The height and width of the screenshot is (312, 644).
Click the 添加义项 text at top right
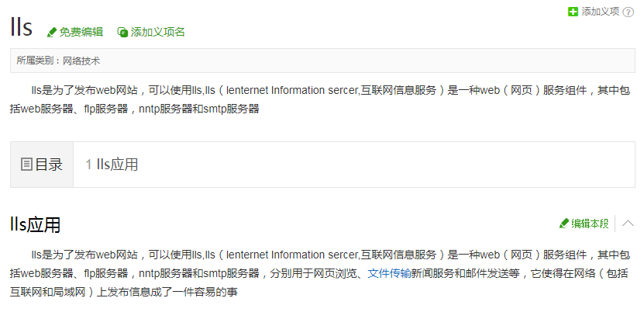pyautogui.click(x=601, y=12)
